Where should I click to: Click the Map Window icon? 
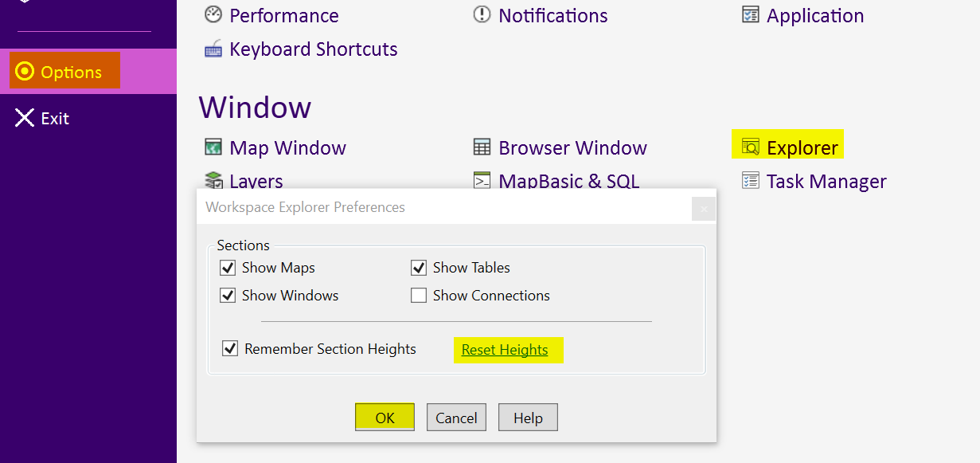(x=213, y=147)
